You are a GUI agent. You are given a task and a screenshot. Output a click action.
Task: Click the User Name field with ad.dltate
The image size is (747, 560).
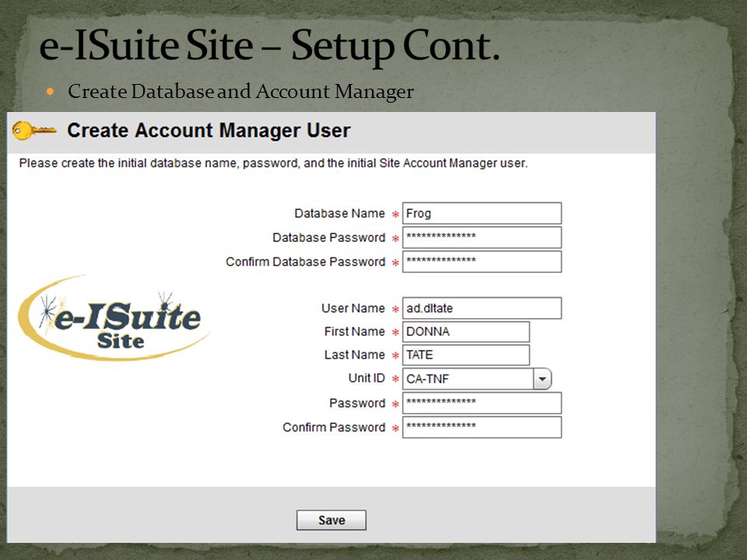coord(482,308)
